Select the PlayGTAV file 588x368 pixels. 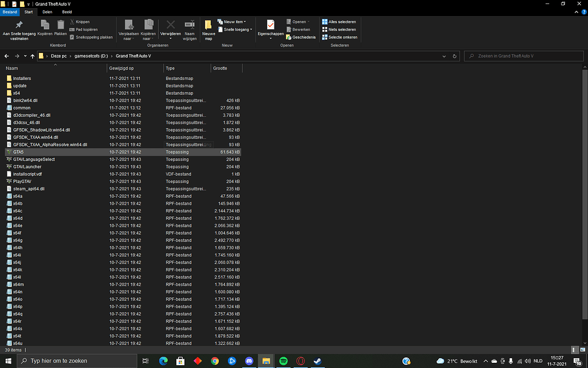click(123, 181)
